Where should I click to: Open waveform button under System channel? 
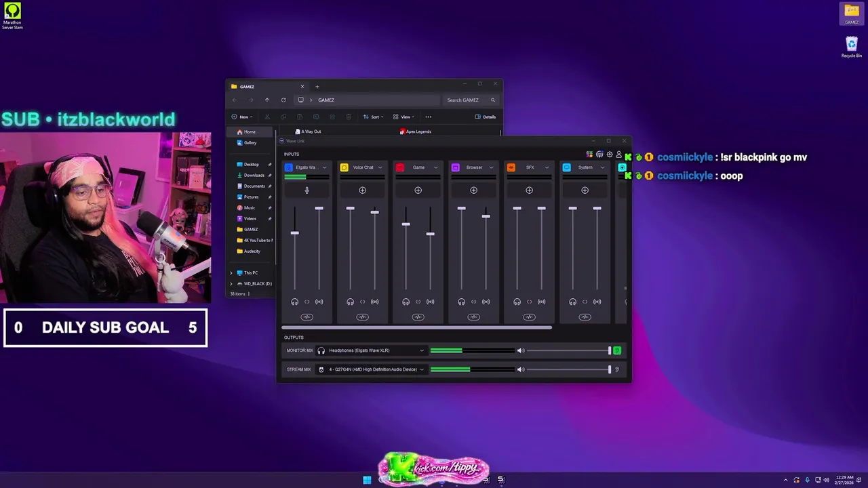[585, 317]
